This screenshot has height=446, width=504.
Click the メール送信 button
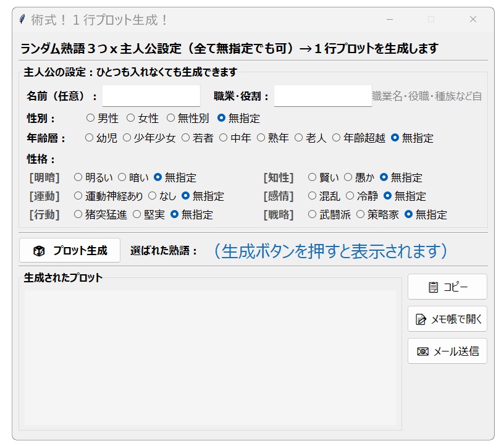[x=447, y=351]
